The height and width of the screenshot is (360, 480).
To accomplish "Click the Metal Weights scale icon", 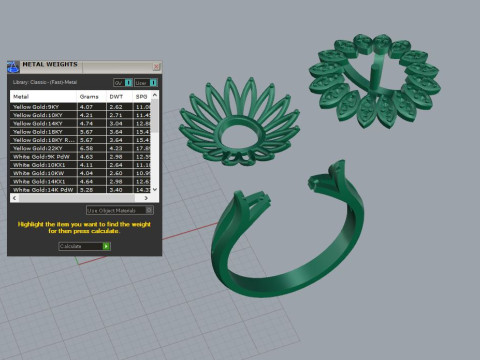I will click(x=13, y=67).
